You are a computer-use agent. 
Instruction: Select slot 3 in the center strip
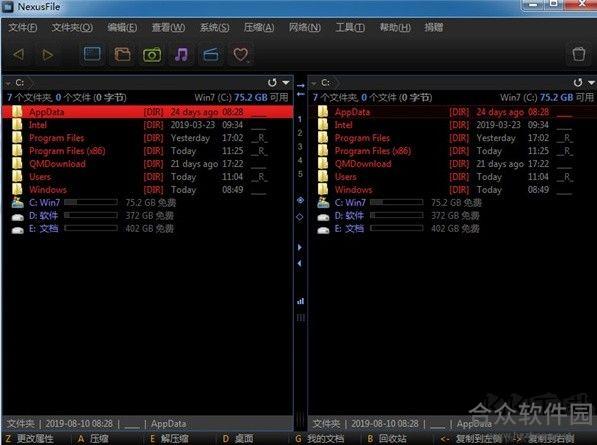(x=300, y=147)
